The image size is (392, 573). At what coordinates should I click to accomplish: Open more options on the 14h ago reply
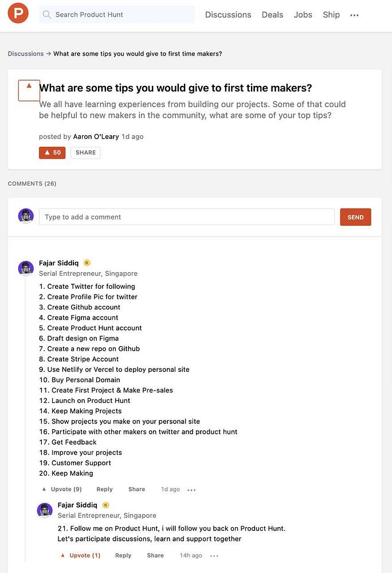[214, 556]
